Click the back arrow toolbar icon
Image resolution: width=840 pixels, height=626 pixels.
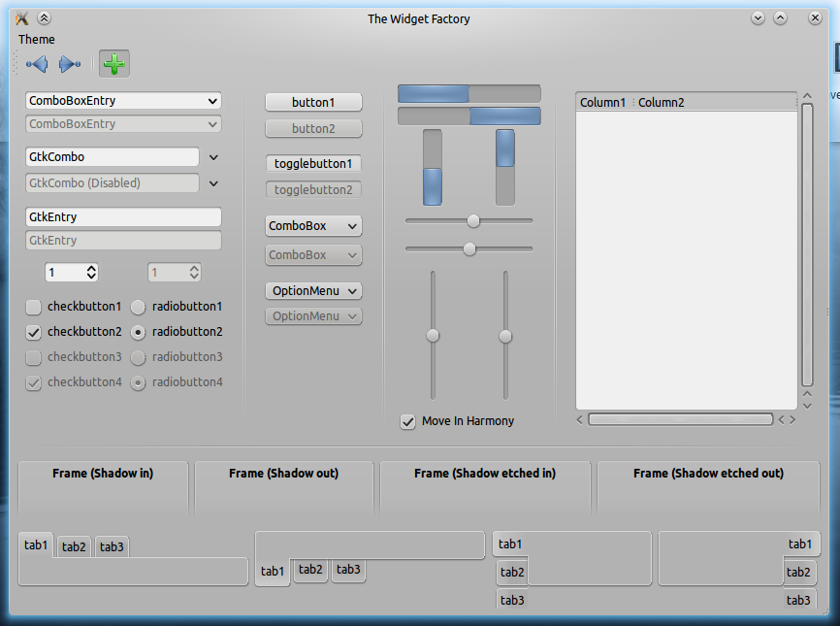click(38, 65)
